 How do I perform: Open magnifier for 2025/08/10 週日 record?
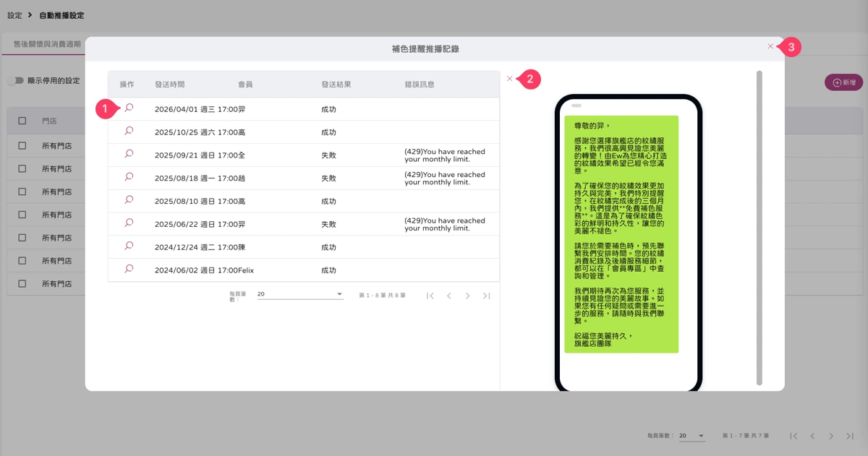pyautogui.click(x=129, y=200)
